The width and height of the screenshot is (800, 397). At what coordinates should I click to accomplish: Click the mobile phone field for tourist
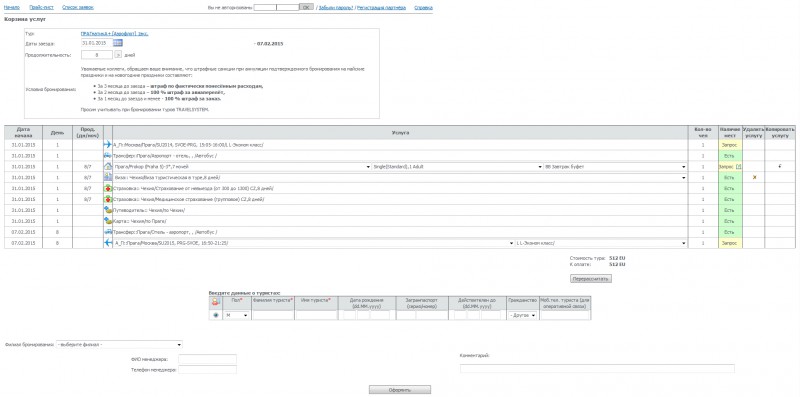(x=565, y=316)
